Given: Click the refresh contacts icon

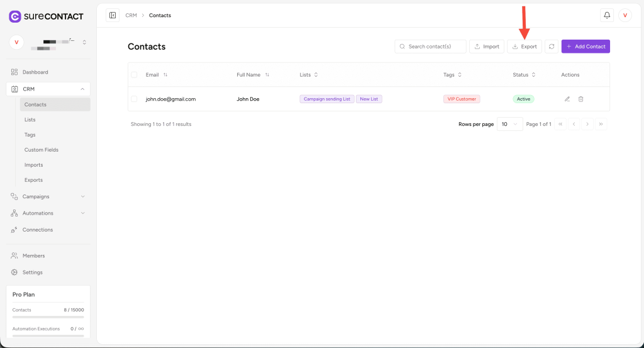Looking at the screenshot, I should pos(552,47).
